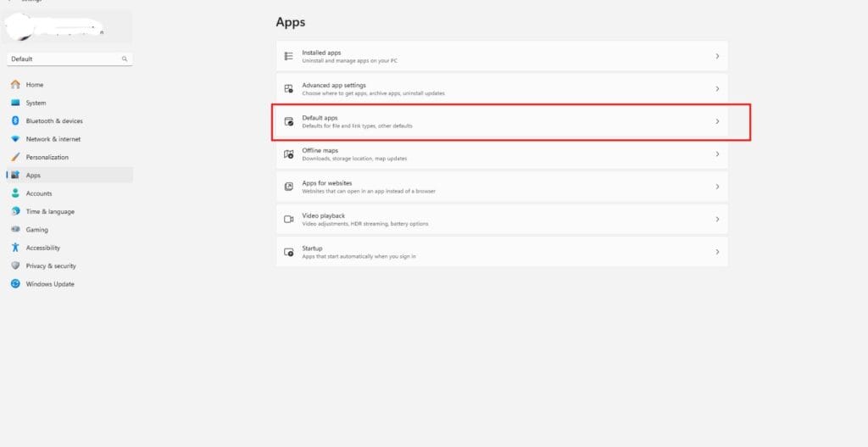
Task: Open Video playback title
Action: [x=323, y=216]
